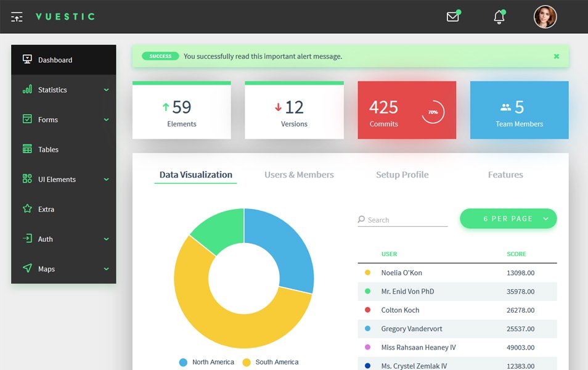Expand the Forms menu chevron
588x370 pixels.
[x=107, y=120]
